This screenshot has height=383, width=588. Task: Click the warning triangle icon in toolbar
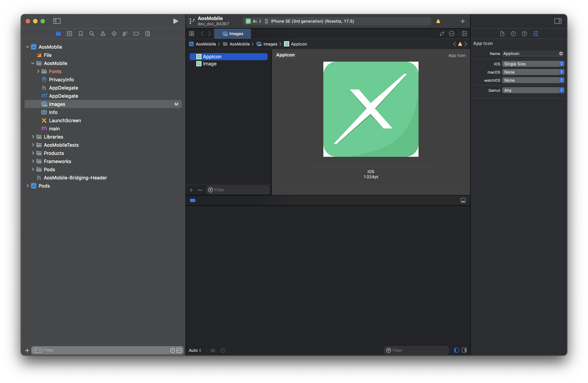pyautogui.click(x=438, y=21)
